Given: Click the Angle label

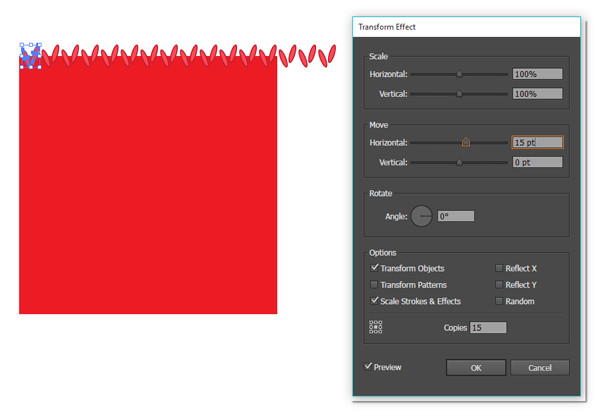Looking at the screenshot, I should click(x=396, y=217).
